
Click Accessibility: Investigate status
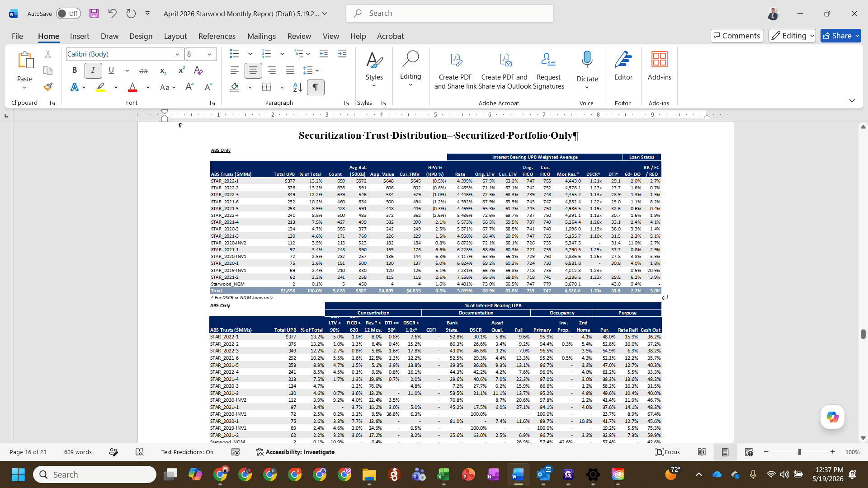(x=295, y=452)
